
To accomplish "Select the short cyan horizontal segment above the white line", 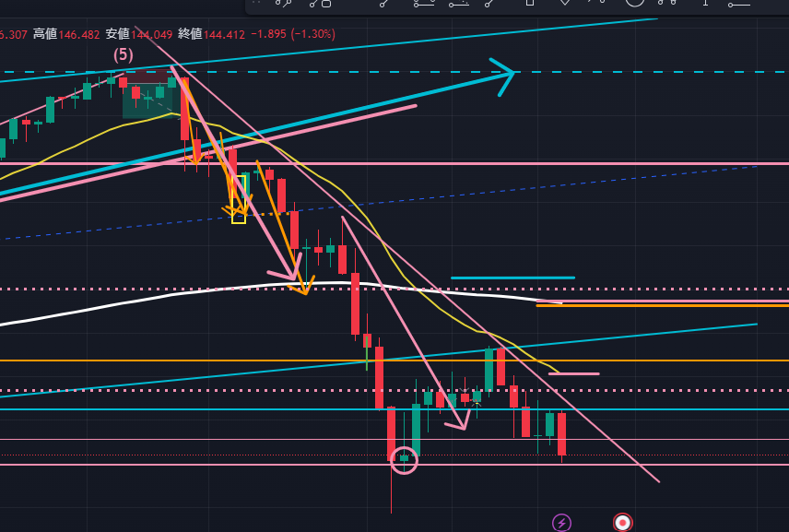I will click(512, 277).
